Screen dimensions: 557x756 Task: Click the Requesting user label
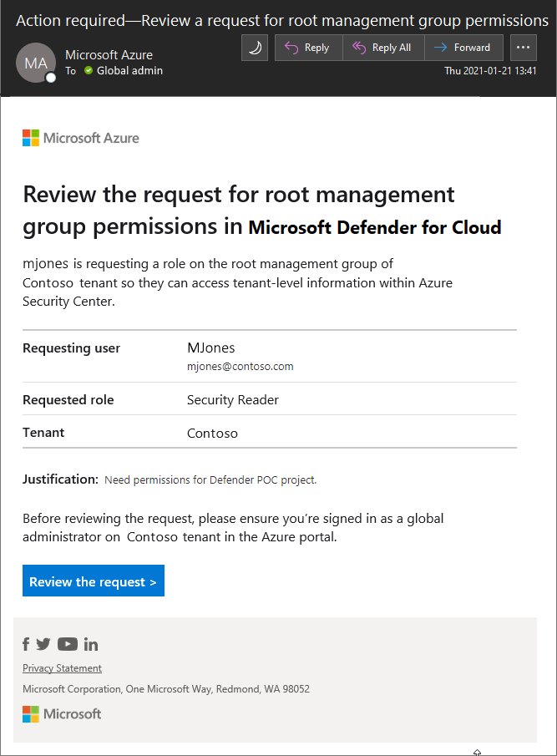tap(71, 348)
